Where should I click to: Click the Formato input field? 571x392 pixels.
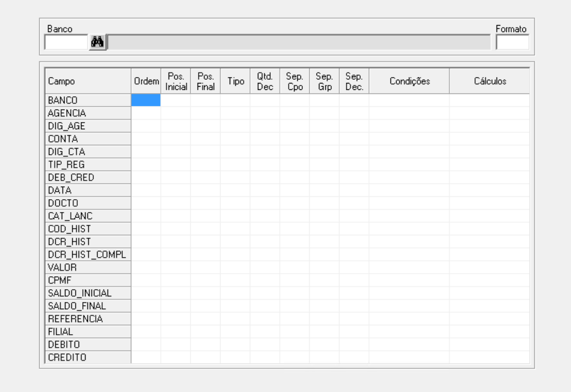pyautogui.click(x=512, y=42)
